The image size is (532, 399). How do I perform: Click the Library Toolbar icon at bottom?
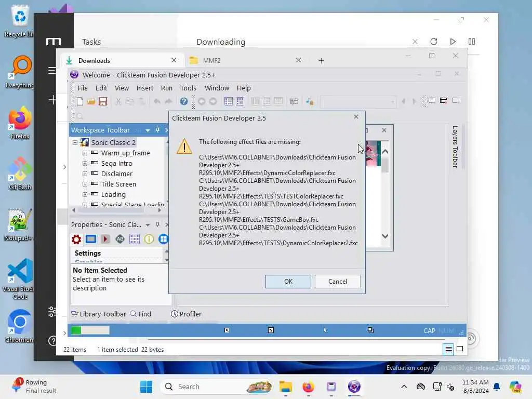[74, 314]
